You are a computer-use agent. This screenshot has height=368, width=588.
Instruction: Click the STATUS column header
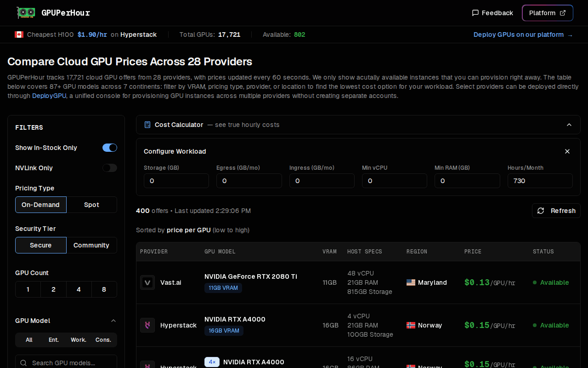(x=543, y=252)
